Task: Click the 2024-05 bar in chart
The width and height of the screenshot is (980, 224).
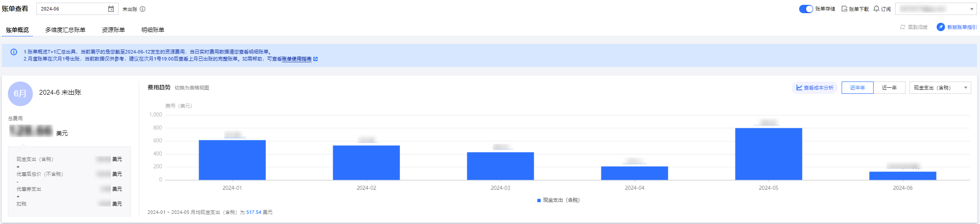Action: point(768,153)
